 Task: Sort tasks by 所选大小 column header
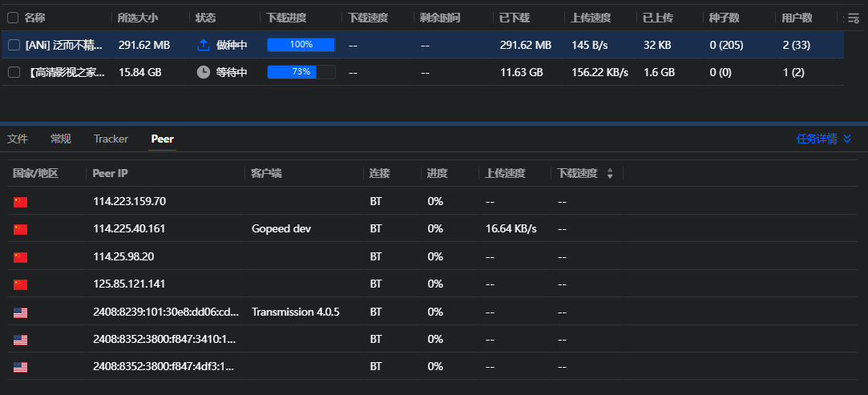coord(138,18)
